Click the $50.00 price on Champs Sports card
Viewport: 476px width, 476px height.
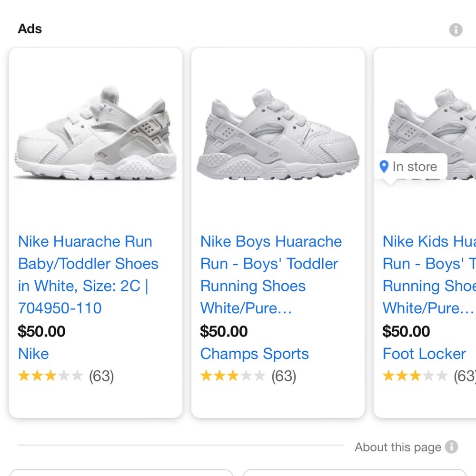pyautogui.click(x=224, y=331)
